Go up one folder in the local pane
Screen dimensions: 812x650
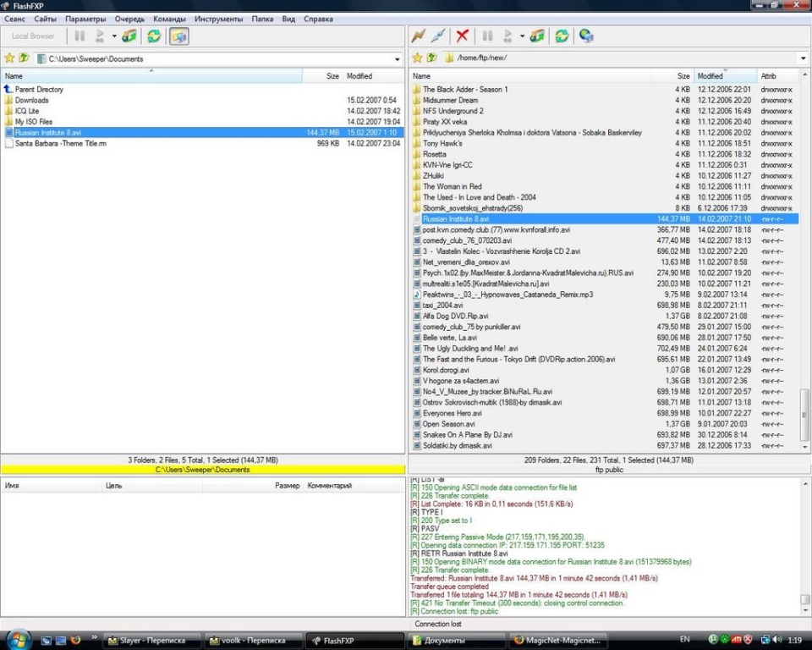point(24,58)
